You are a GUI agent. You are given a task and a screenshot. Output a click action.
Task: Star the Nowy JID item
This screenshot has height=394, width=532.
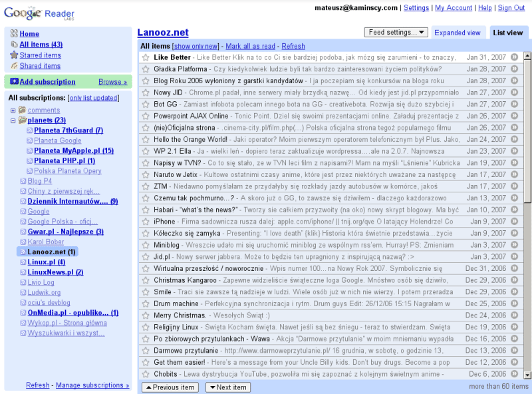point(146,93)
